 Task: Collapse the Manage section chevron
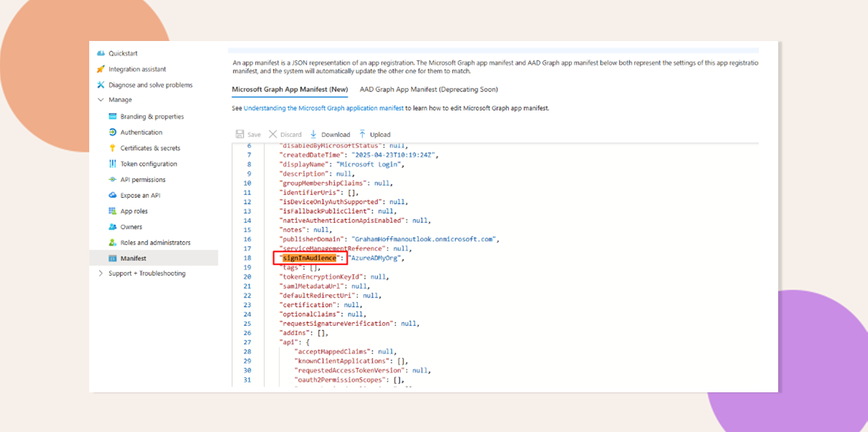pyautogui.click(x=101, y=100)
